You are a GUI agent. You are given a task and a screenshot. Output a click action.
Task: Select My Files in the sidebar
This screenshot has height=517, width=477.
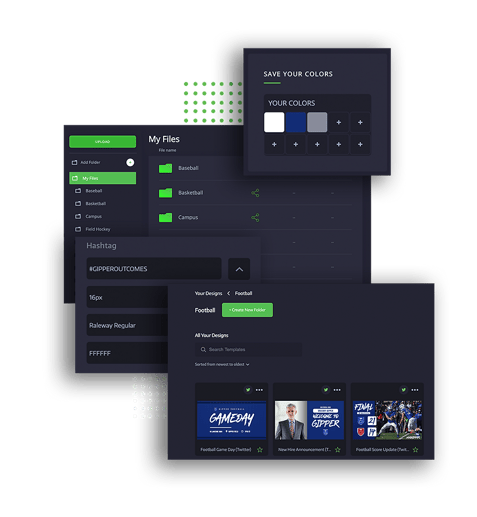tap(102, 178)
